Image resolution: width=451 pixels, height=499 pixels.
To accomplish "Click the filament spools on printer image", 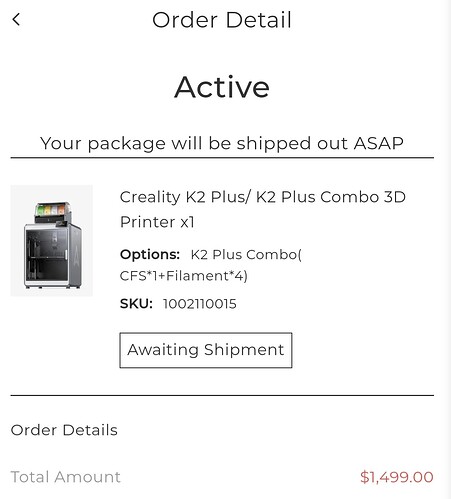I will point(52,209).
